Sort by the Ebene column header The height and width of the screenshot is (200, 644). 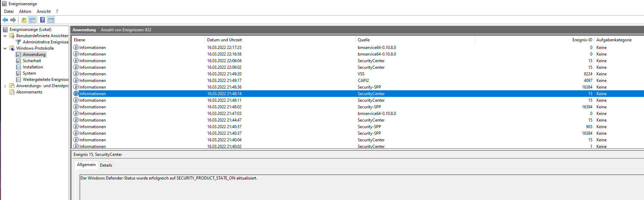(x=138, y=40)
